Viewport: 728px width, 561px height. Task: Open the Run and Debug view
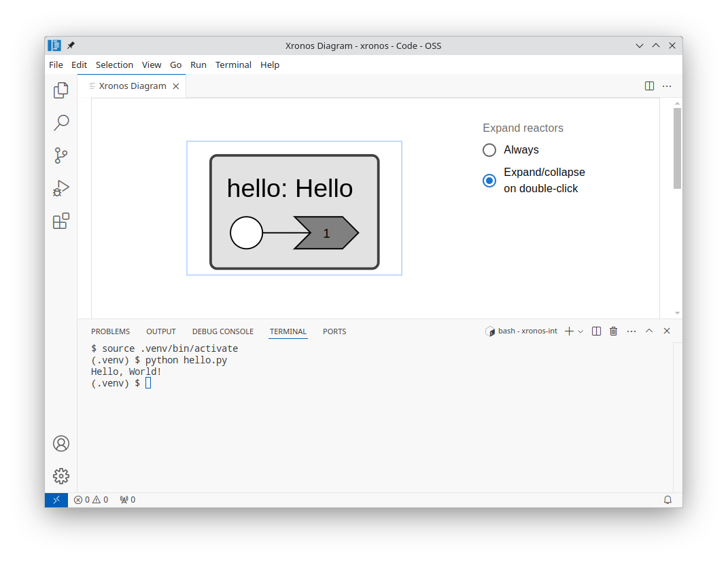click(x=60, y=188)
